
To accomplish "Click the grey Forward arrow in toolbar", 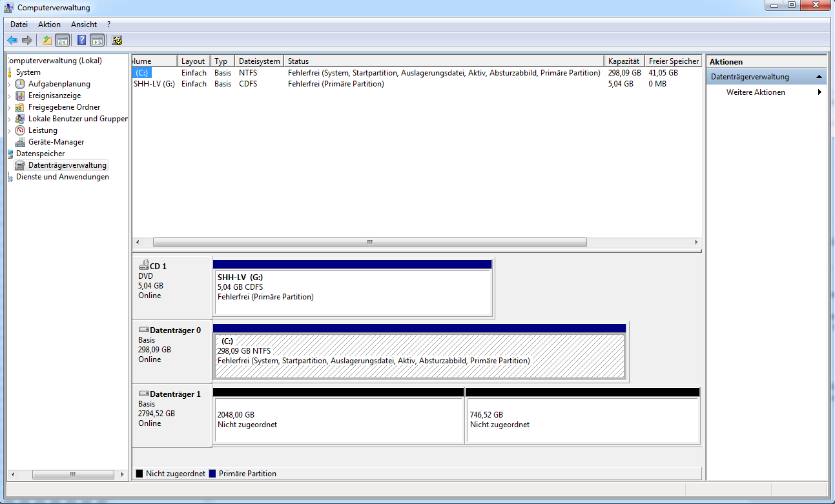I will (27, 40).
